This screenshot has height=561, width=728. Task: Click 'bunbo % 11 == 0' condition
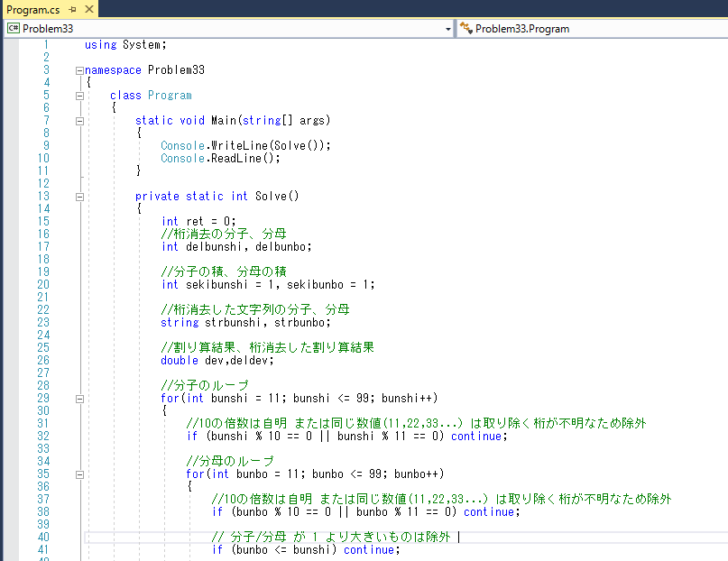(x=403, y=511)
